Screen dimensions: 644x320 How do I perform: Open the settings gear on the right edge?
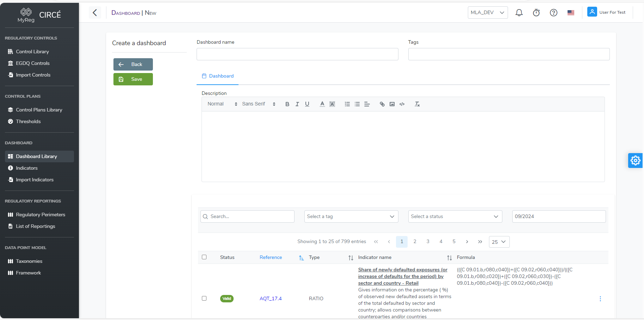[x=635, y=160]
